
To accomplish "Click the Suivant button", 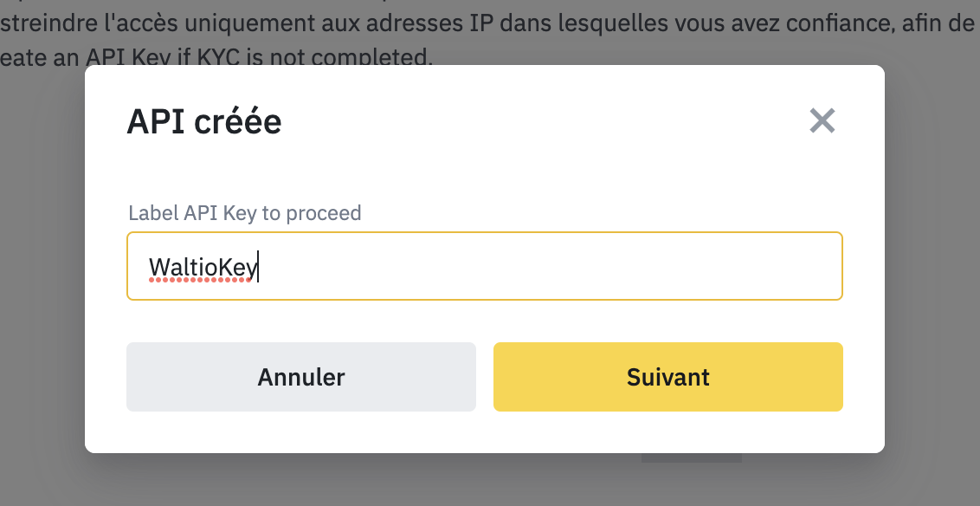I will click(x=667, y=377).
